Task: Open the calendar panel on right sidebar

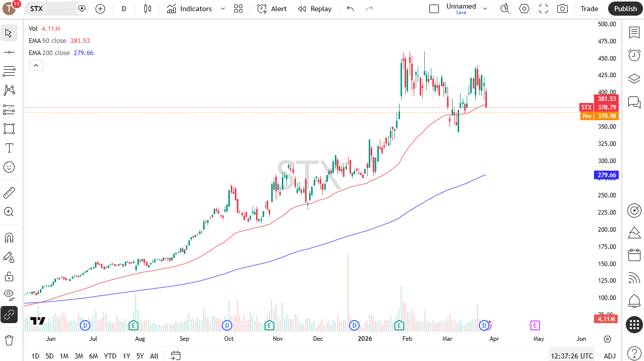Action: coord(634,255)
